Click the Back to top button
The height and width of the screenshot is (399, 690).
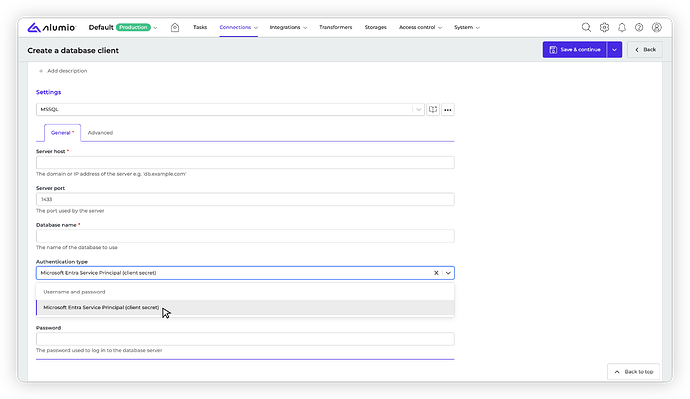[634, 372]
